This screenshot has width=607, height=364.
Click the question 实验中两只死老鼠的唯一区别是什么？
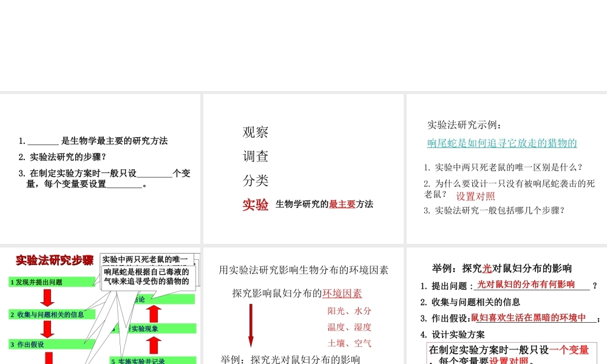coord(503,167)
